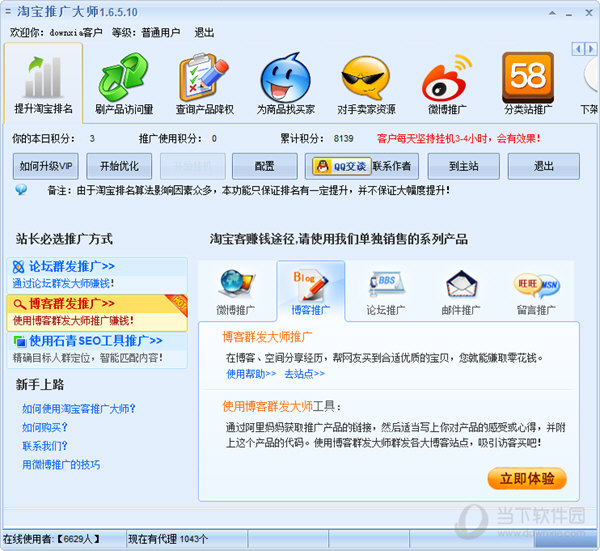Click the 联系作者 button
600x551 pixels.
coord(392,166)
